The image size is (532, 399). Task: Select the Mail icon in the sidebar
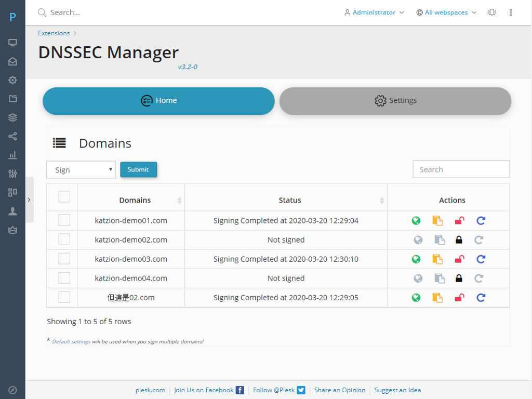point(12,61)
